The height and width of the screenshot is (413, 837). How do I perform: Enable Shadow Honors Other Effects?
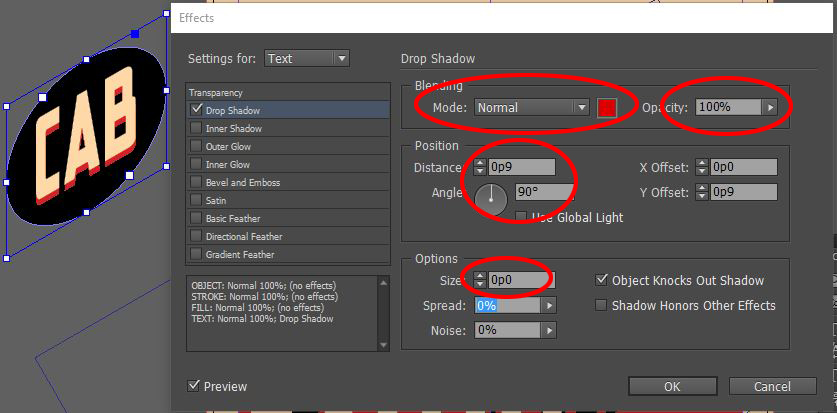pos(602,305)
